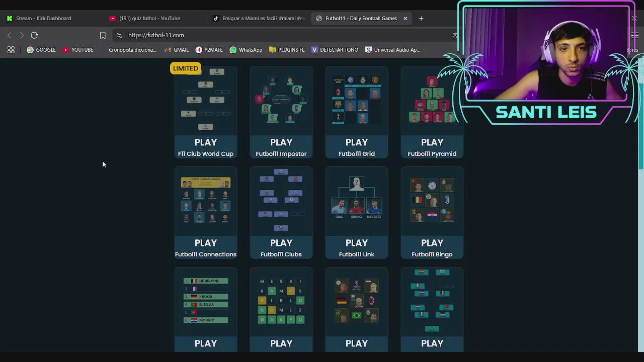
Task: Open the apps grid in bookmarks bar
Action: pos(11,50)
